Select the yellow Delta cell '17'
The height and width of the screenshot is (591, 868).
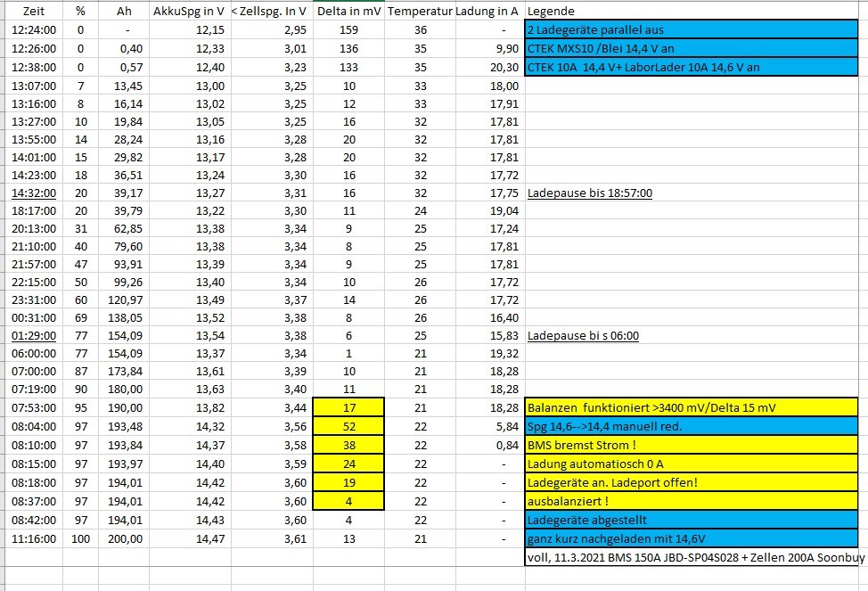point(348,407)
